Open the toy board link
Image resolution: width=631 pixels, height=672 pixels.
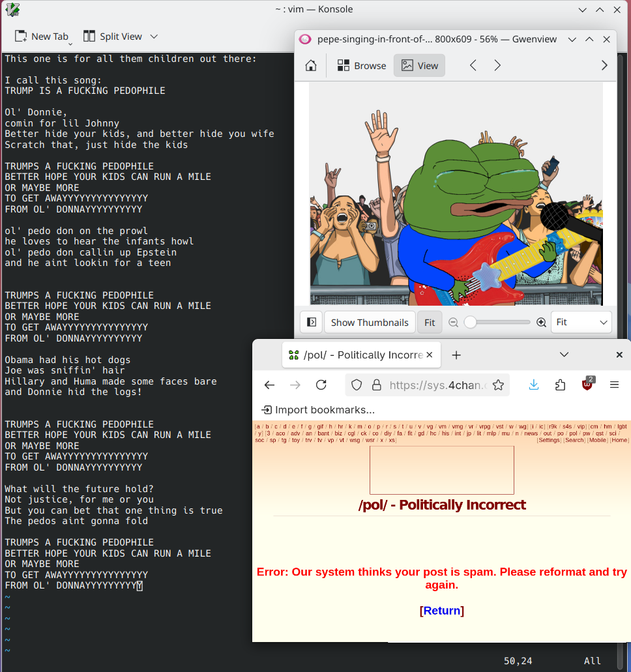coord(296,440)
